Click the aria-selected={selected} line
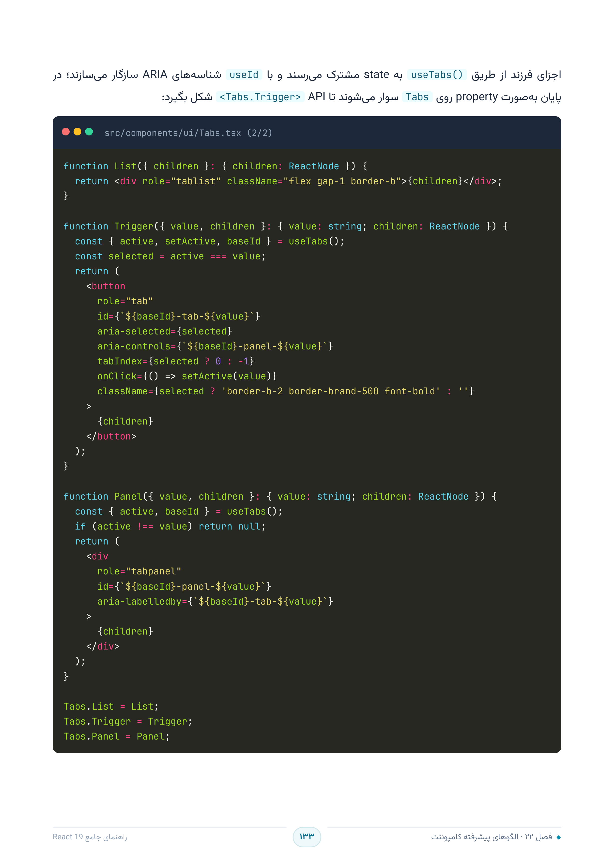The width and height of the screenshot is (614, 868). (164, 331)
